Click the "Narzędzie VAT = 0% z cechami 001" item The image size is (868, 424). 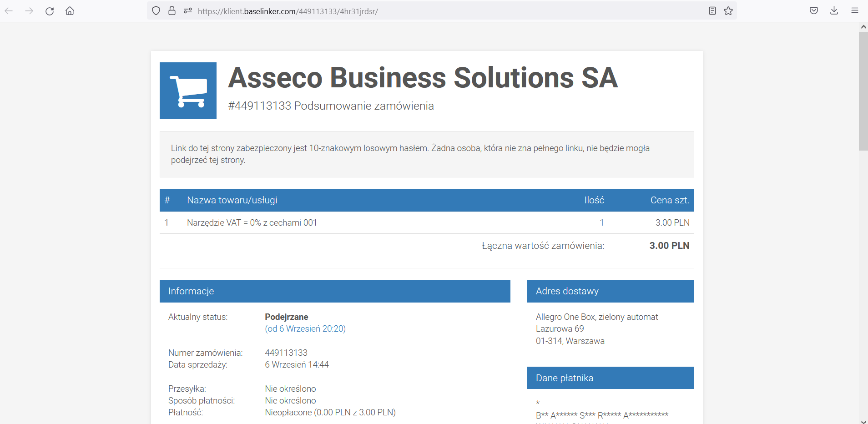click(x=252, y=223)
